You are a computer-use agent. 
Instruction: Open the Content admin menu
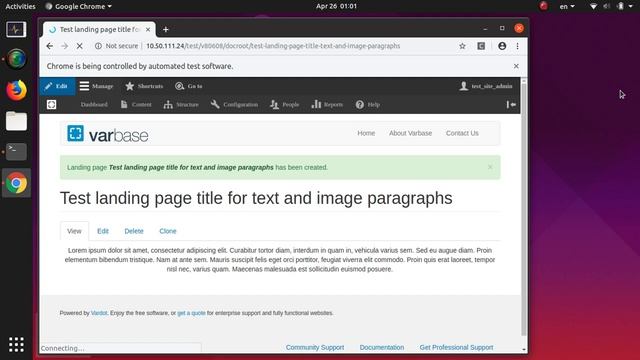pos(136,104)
